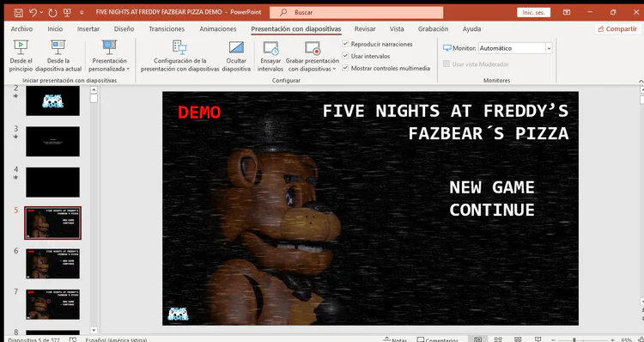Select slide 3 thumbnail
The width and height of the screenshot is (644, 342).
click(53, 142)
